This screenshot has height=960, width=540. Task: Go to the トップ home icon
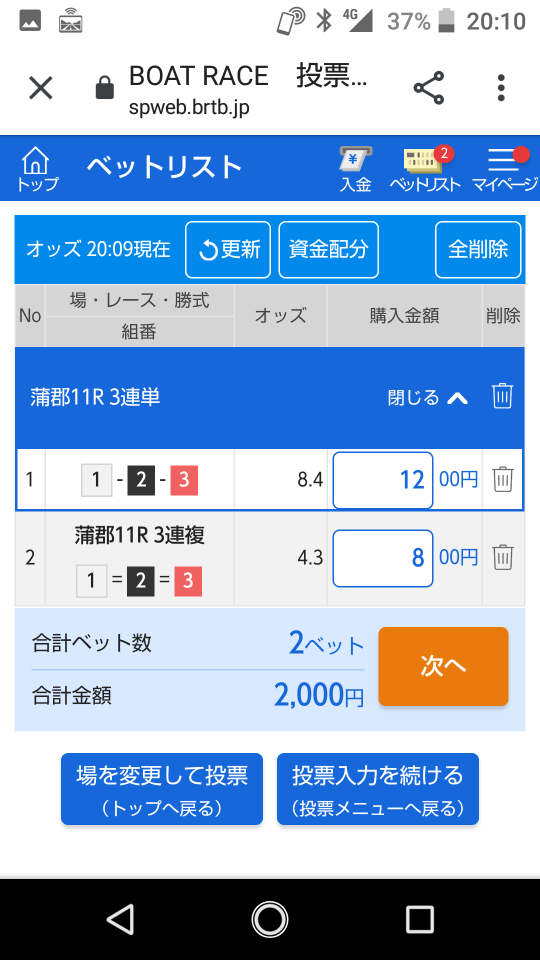(36, 170)
